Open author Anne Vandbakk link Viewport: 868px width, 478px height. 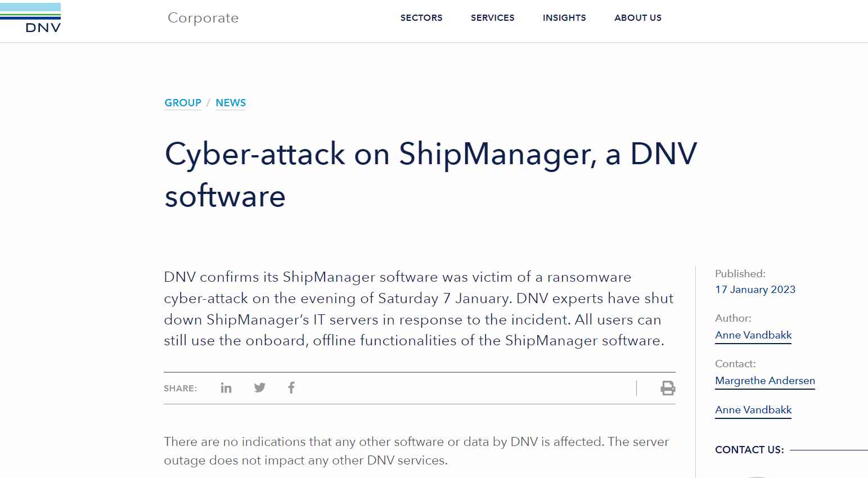click(x=753, y=335)
